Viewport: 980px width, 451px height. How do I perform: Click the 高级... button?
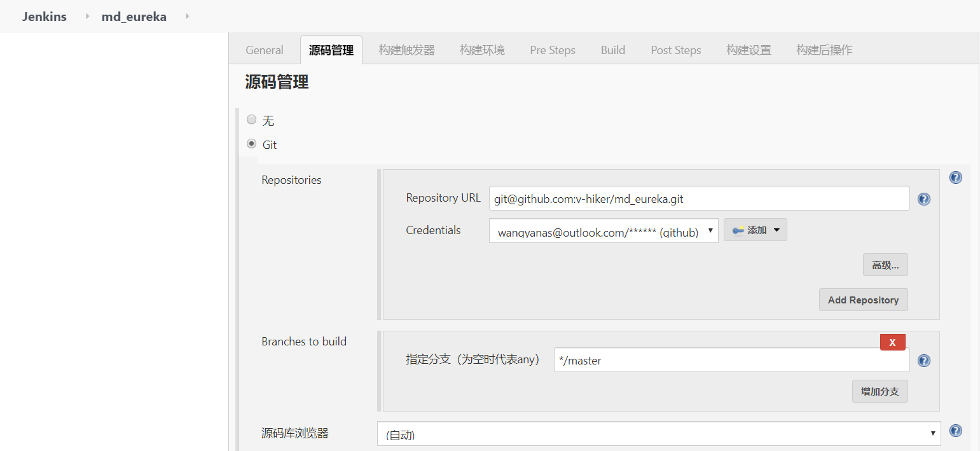(x=885, y=265)
